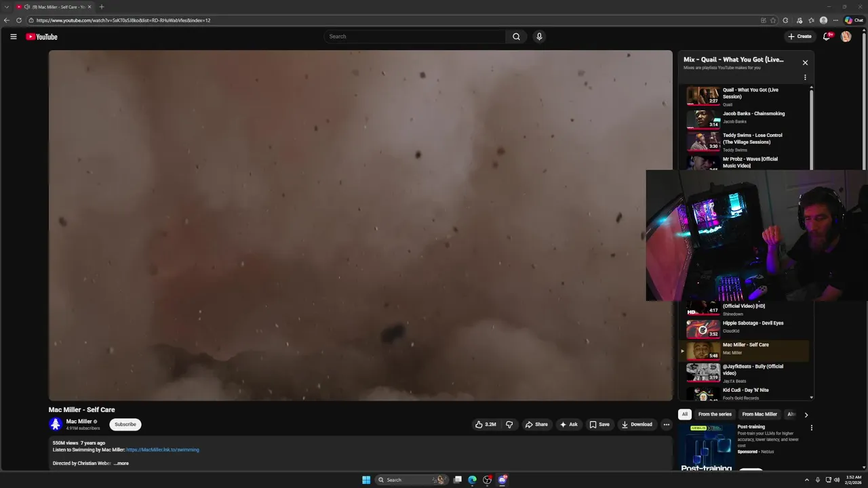Download the video
Screen dimensions: 868x488
[x=637, y=424]
